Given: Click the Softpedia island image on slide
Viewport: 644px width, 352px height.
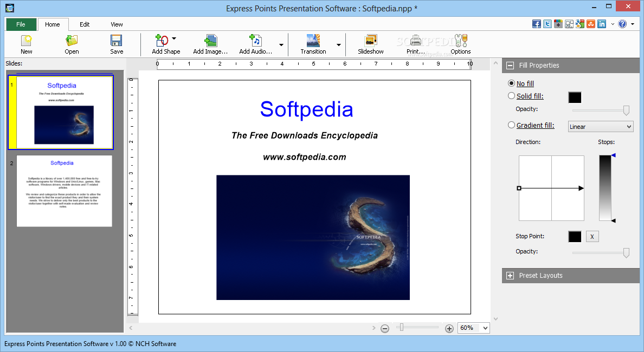Looking at the screenshot, I should [x=313, y=238].
